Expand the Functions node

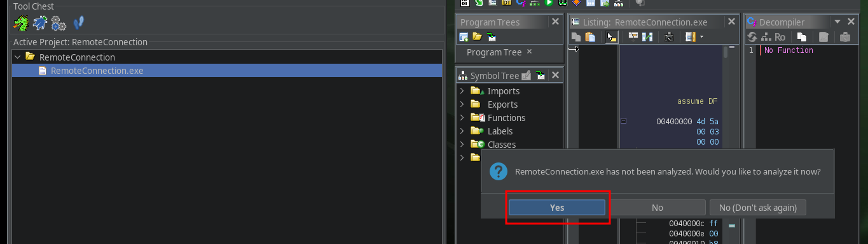pyautogui.click(x=462, y=118)
